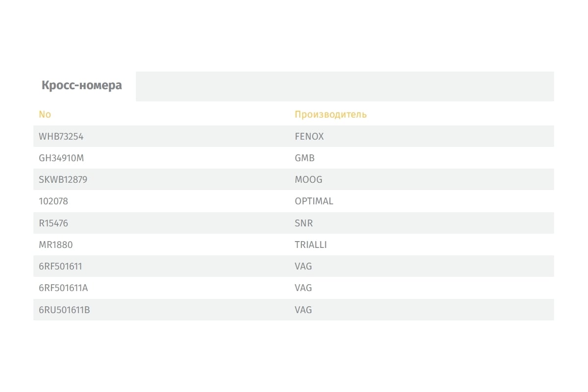
Task: Select part number 6RF501611 without suffix
Action: (61, 267)
